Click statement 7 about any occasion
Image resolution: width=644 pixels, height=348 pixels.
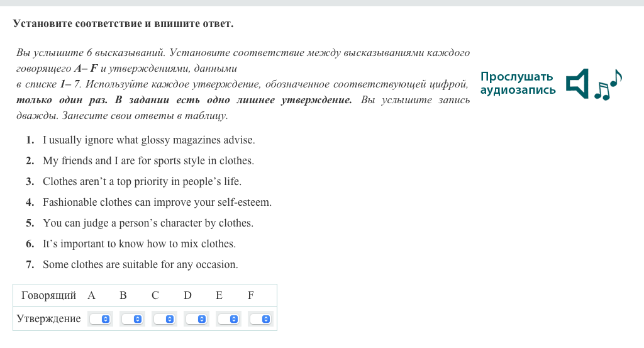tap(140, 265)
